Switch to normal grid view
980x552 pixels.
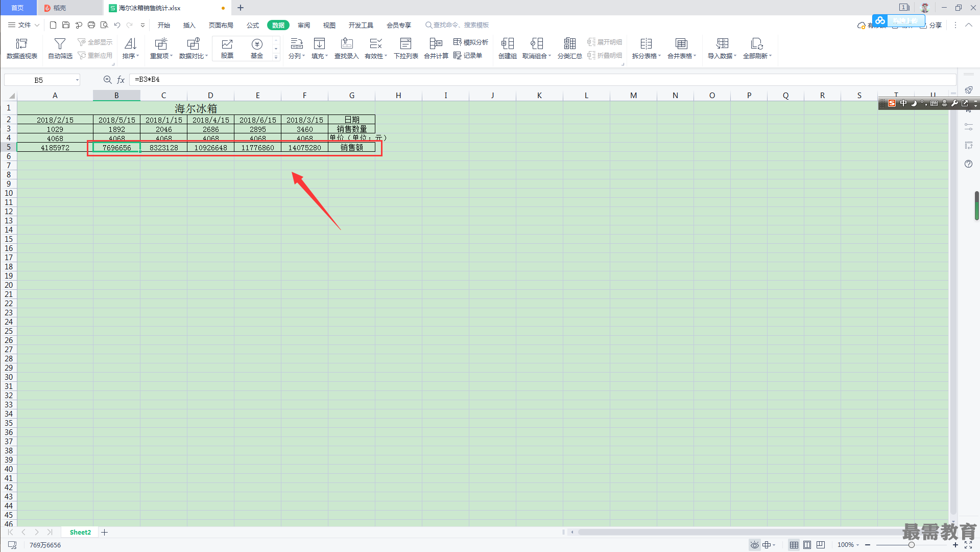794,545
